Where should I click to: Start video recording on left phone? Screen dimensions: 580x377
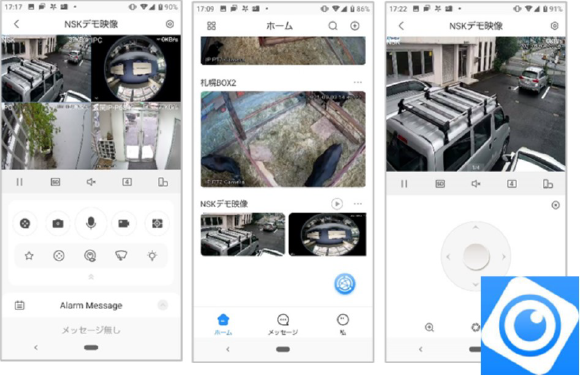click(124, 223)
